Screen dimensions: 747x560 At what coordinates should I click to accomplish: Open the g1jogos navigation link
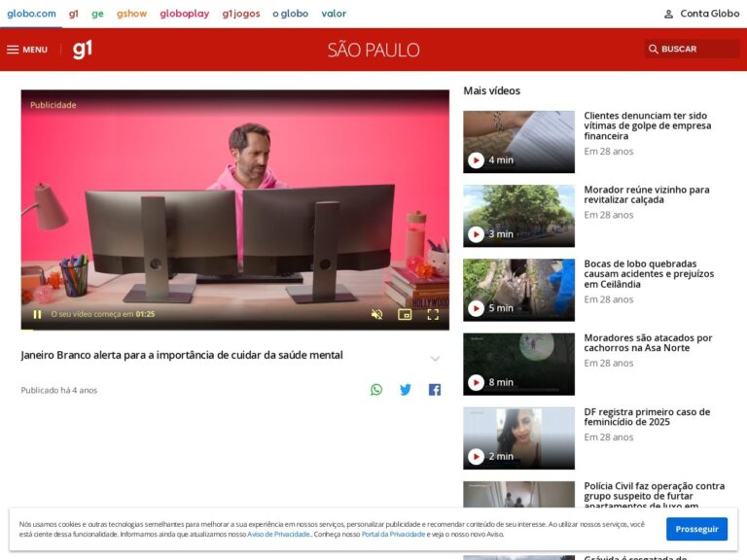coord(241,14)
